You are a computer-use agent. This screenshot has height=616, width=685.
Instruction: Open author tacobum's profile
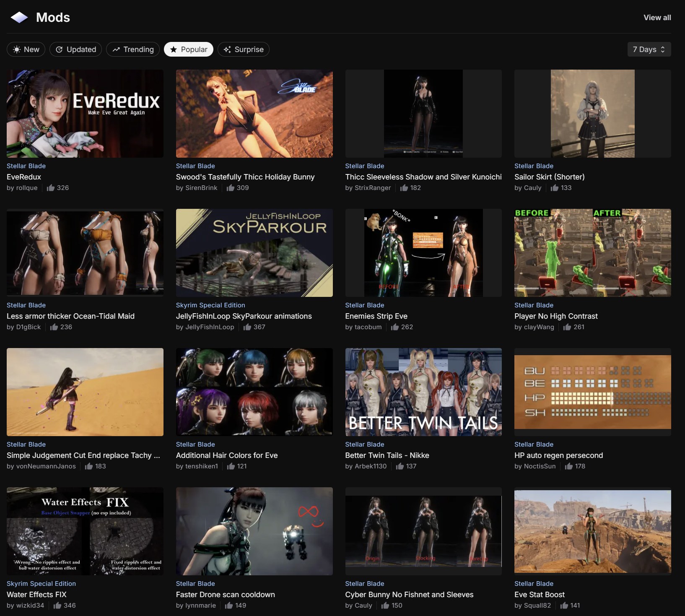click(x=368, y=327)
